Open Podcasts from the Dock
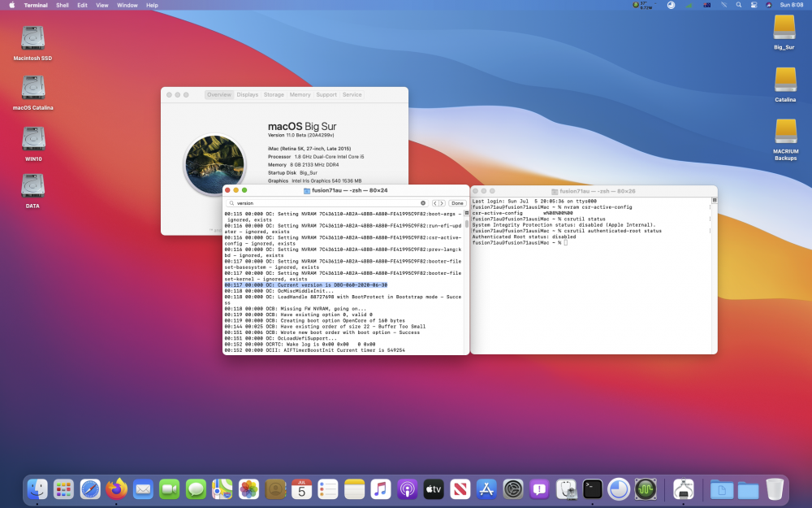The width and height of the screenshot is (812, 508). [x=407, y=488]
